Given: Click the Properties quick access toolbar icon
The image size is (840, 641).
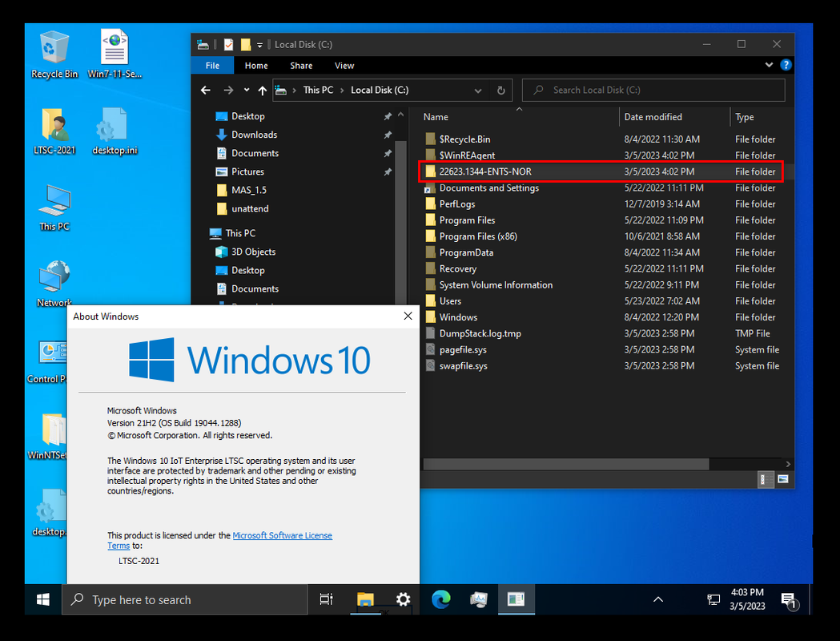Looking at the screenshot, I should pos(229,45).
